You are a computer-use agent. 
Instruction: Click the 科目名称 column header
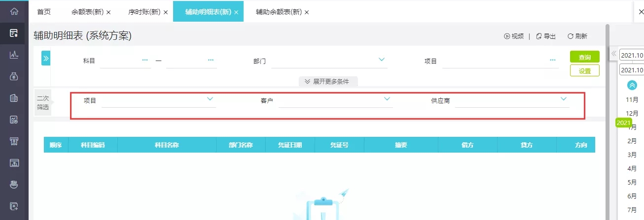point(167,145)
